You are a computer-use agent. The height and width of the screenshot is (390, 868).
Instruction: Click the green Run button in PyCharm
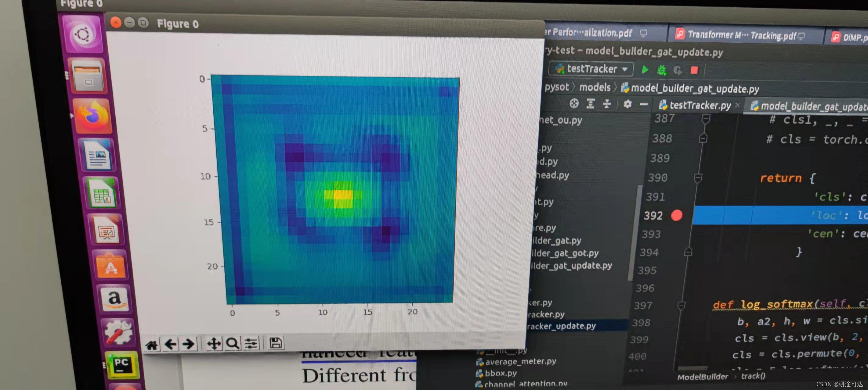click(x=645, y=70)
